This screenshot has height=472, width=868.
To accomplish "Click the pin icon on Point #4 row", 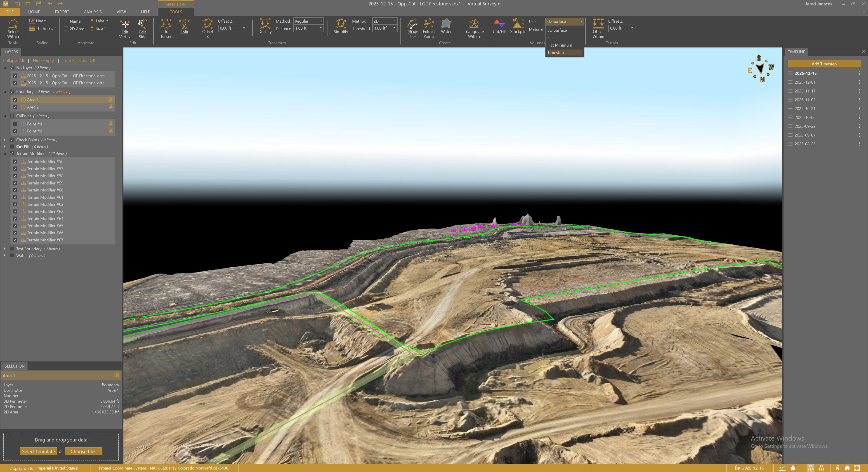I will pyautogui.click(x=111, y=124).
